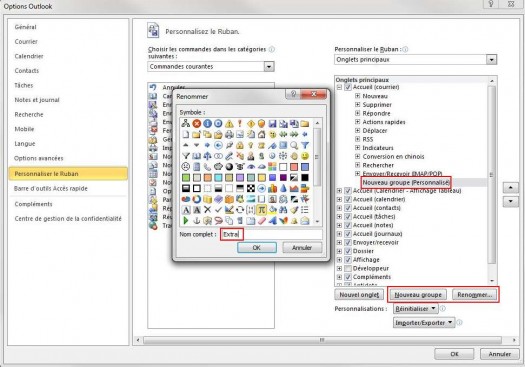Select the red X error symbol
The image size is (525, 367).
[197, 124]
